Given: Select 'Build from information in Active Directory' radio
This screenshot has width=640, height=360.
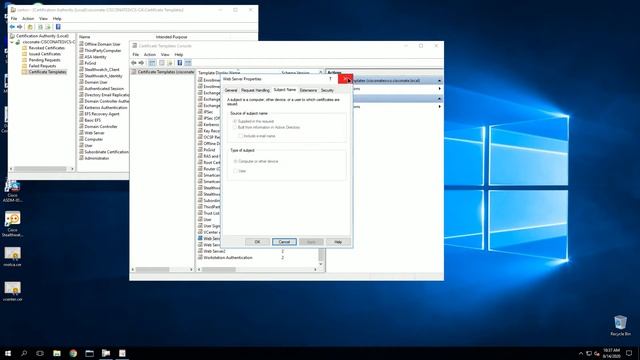Looking at the screenshot, I should tap(235, 127).
